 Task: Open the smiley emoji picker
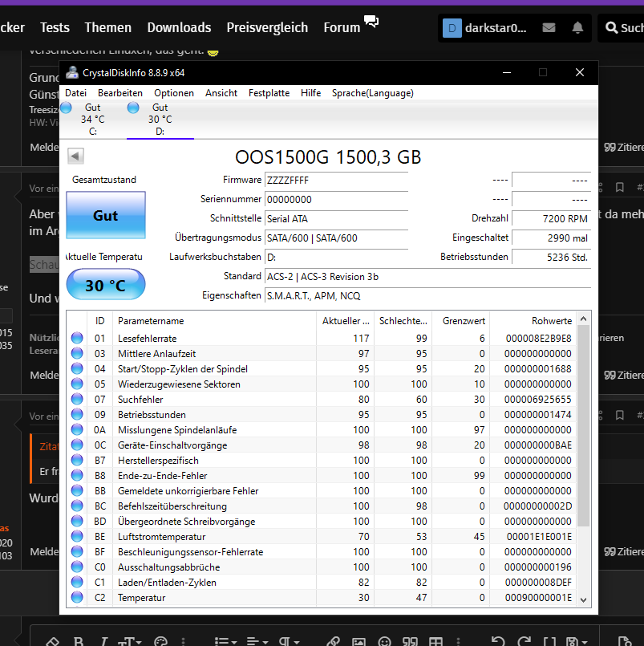pos(384,641)
